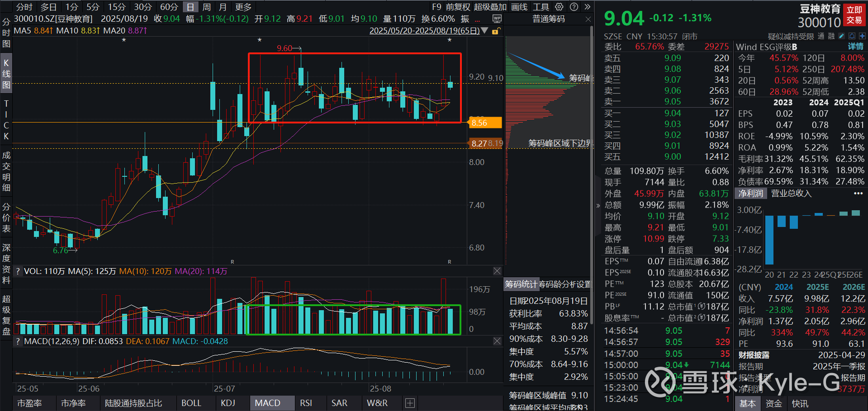Select the 15分 chart period
Image resolution: width=868 pixels, height=411 pixels.
116,7
